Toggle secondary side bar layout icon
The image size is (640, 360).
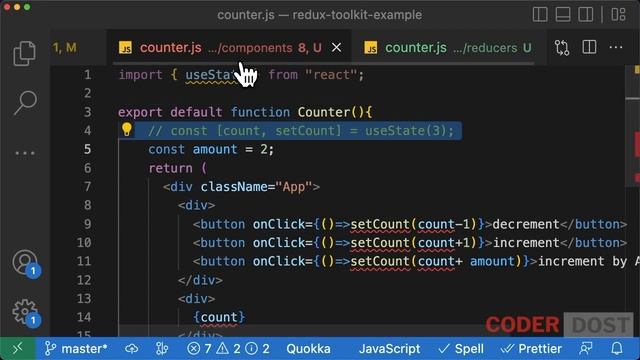(x=586, y=15)
